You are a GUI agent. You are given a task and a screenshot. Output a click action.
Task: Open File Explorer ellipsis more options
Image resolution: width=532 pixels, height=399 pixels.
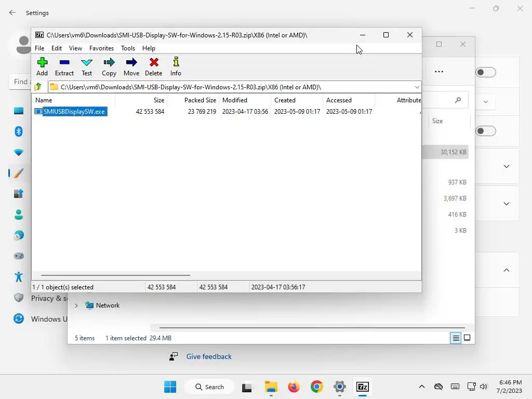click(x=439, y=72)
